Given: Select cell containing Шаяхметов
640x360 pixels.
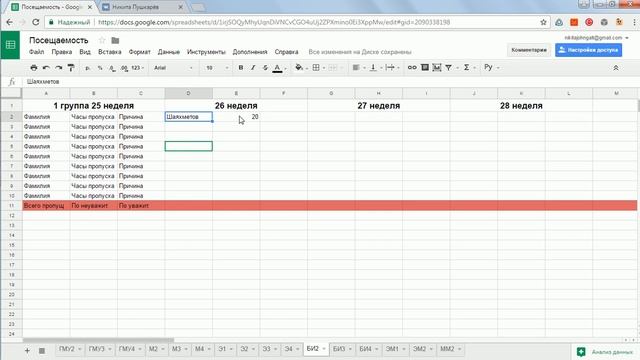Looking at the screenshot, I should (189, 117).
